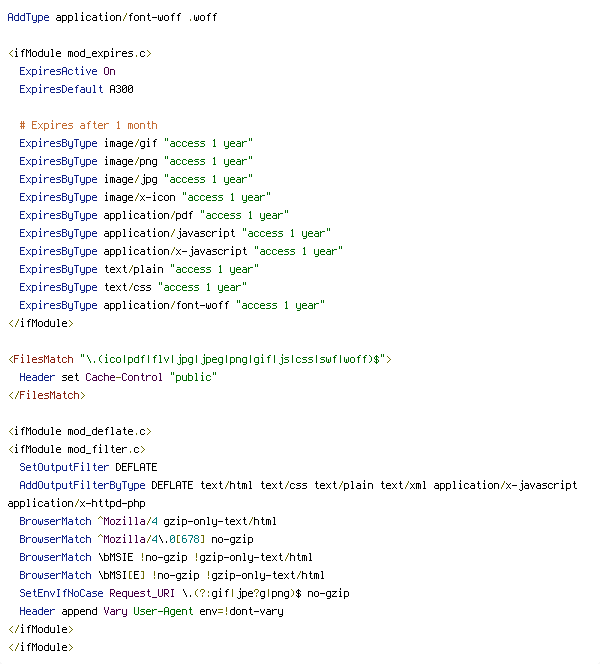Click the ifModule mod_deflate.c opening tag
Viewport: 600px width, 664px height.
pos(80,432)
